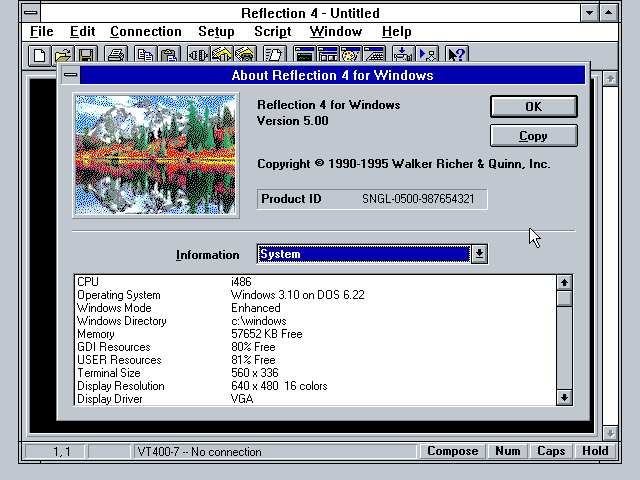This screenshot has height=480, width=640.
Task: Click the Print toolbar icon
Action: (x=116, y=55)
